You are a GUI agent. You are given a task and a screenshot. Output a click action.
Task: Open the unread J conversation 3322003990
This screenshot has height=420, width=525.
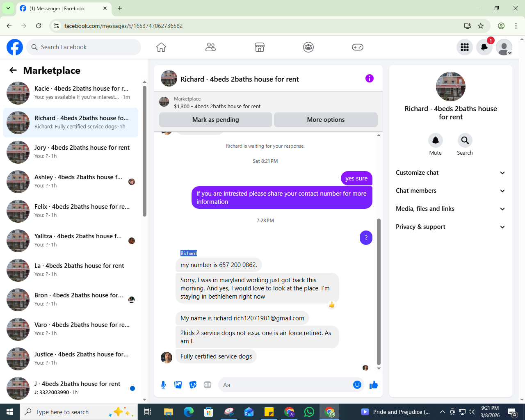tap(71, 388)
